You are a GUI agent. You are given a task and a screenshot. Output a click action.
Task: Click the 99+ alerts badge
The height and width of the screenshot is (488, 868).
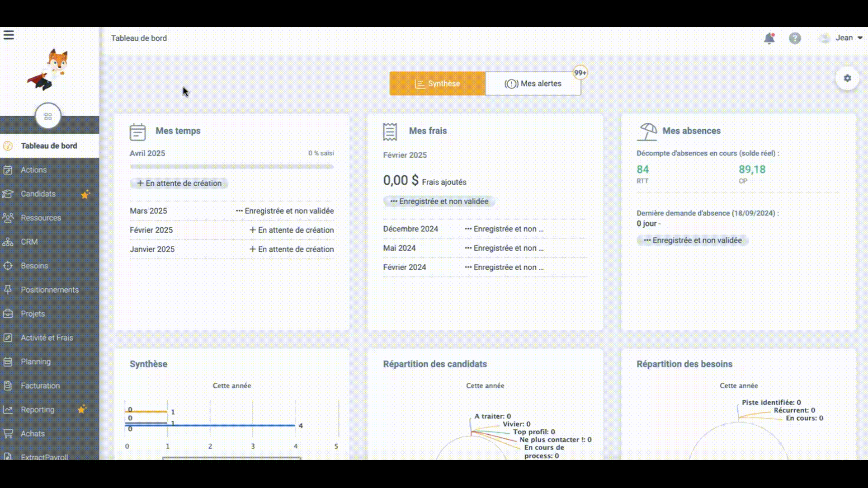(580, 73)
